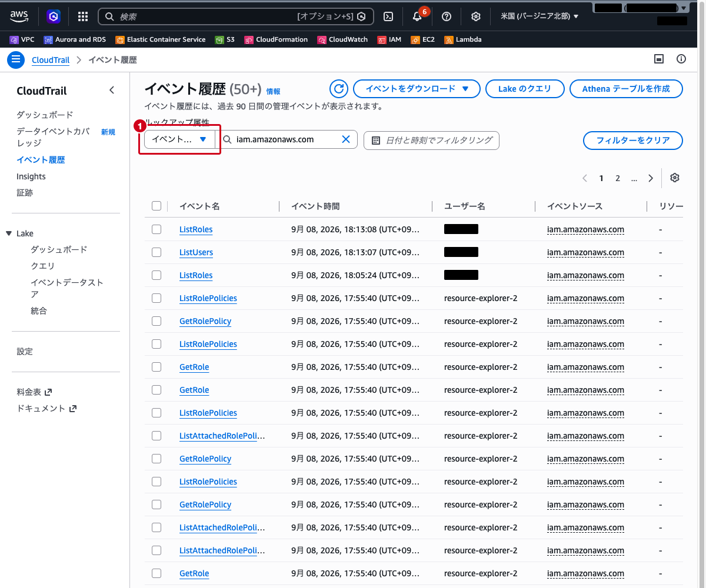The height and width of the screenshot is (588, 706).
Task: Open the services grid menu icon
Action: tap(83, 16)
